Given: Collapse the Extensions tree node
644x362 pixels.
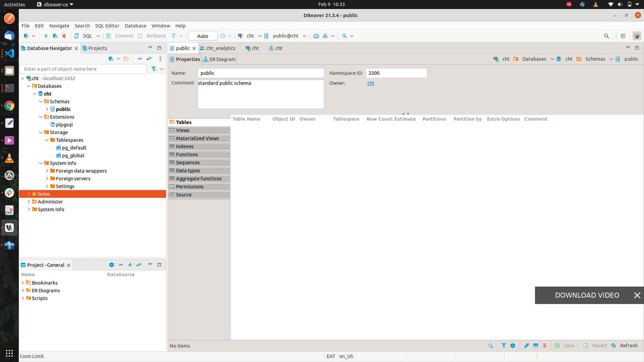Looking at the screenshot, I should coord(41,117).
